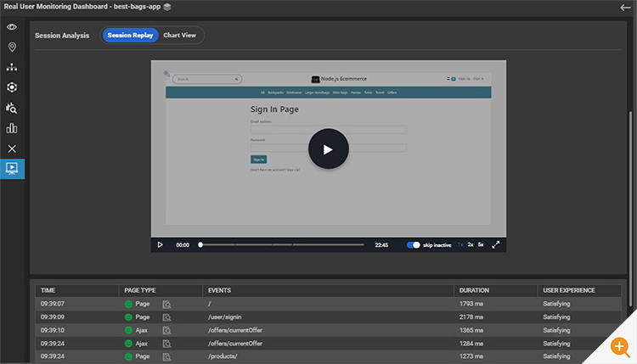The image size is (637, 364).
Task: Click green status face in /products/ row
Action: tap(128, 356)
